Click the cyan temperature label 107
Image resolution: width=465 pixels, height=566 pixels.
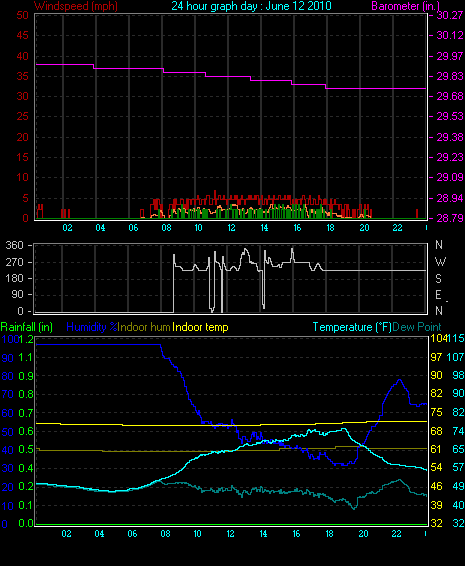[456, 357]
